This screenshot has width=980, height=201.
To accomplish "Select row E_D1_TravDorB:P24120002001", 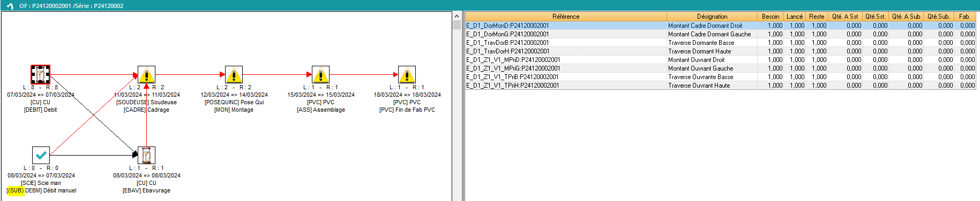I will coord(720,42).
